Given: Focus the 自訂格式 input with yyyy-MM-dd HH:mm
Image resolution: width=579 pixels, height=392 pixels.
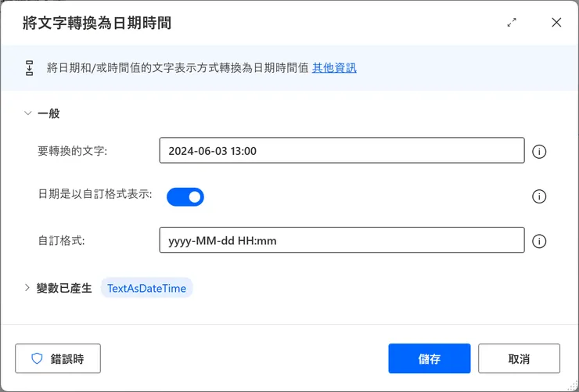Looking at the screenshot, I should coord(342,240).
